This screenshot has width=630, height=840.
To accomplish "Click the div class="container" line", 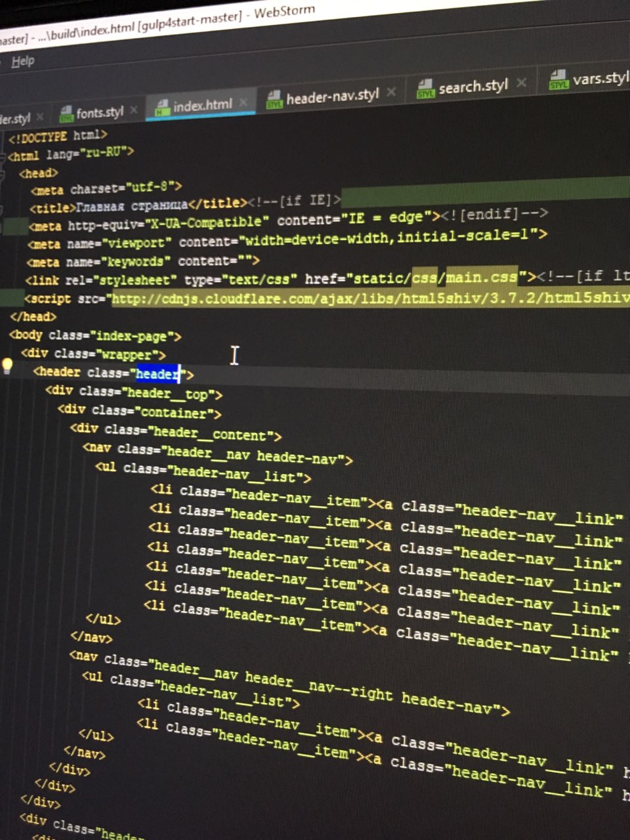I will click(139, 413).
